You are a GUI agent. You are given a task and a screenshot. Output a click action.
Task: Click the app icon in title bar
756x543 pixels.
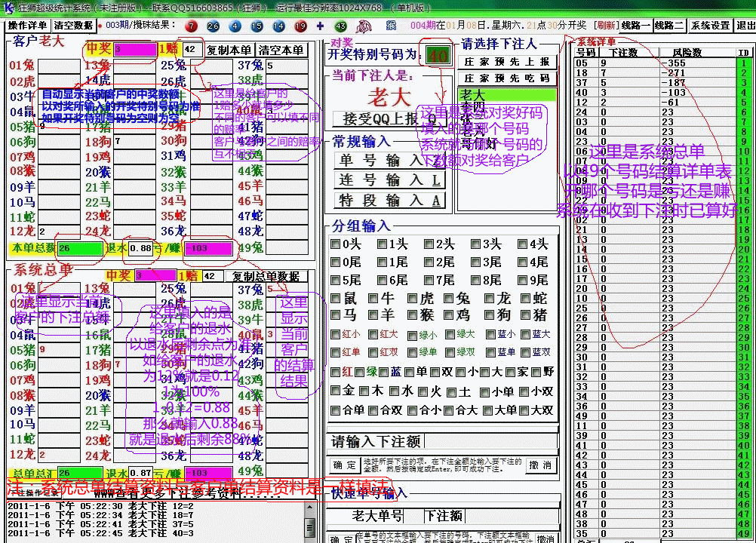8,8
